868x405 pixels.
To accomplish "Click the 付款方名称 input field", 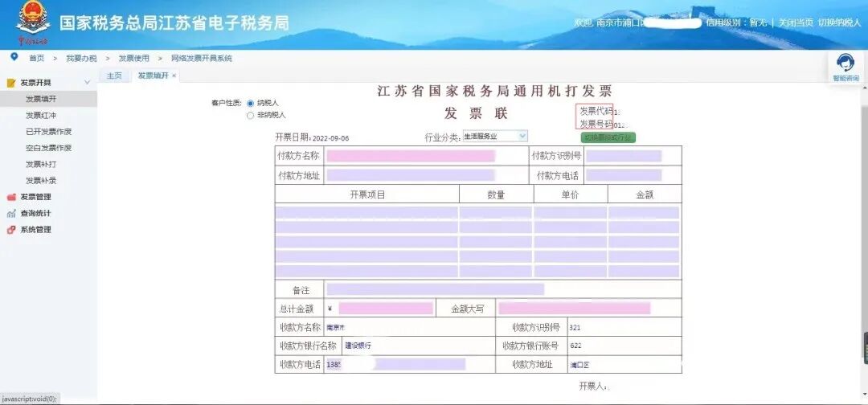I will click(x=410, y=156).
